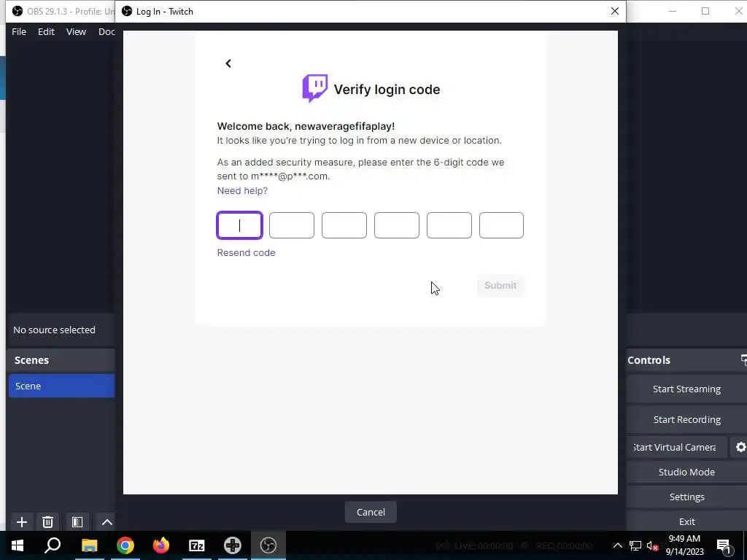Focus the sixth code digit box
747x560 pixels.
(501, 225)
